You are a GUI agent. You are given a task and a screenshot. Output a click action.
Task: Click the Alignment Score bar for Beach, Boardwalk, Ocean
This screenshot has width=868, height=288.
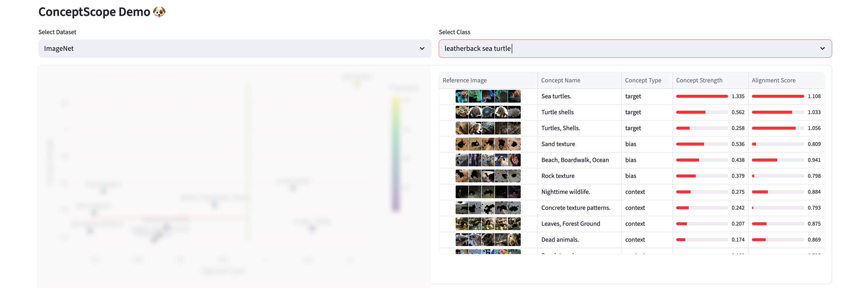[x=778, y=160]
